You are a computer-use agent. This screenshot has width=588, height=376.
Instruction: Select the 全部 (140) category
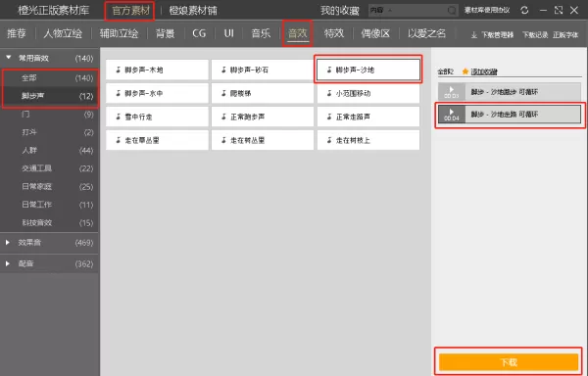50,78
